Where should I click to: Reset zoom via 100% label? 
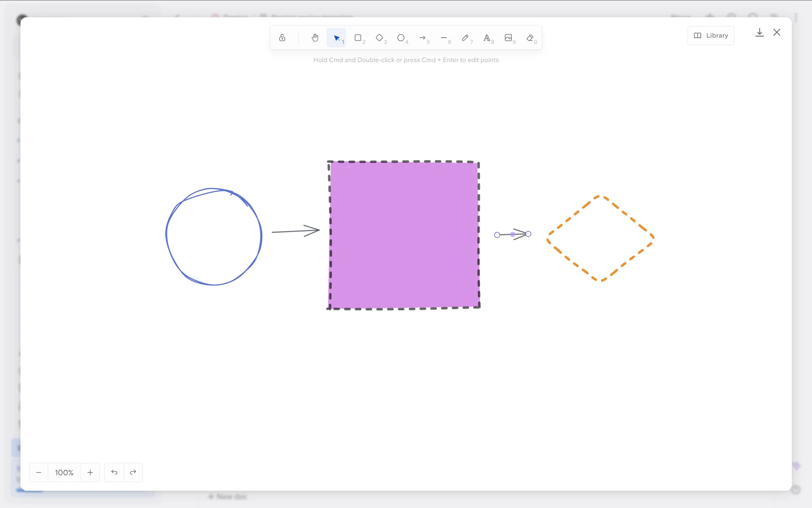[64, 472]
